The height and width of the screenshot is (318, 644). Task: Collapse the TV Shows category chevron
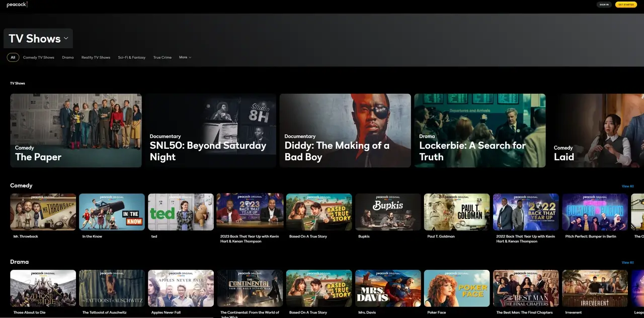pyautogui.click(x=66, y=38)
